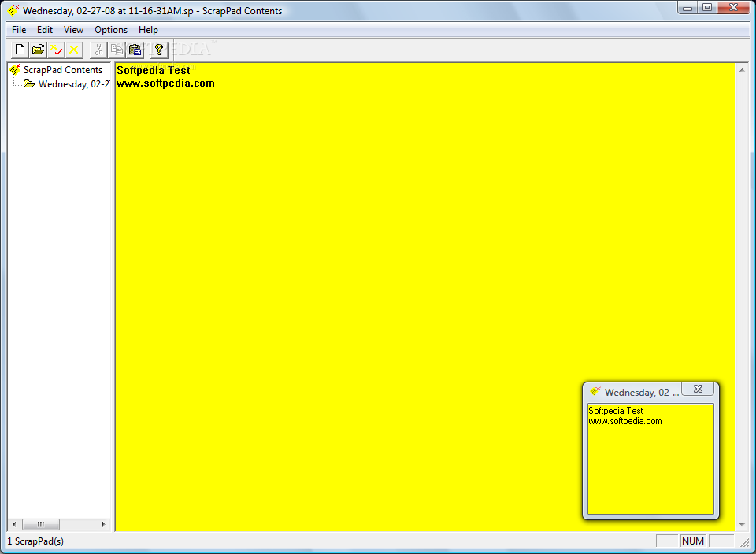Click the ScrapPad Contents root note icon
756x554 pixels.
15,70
